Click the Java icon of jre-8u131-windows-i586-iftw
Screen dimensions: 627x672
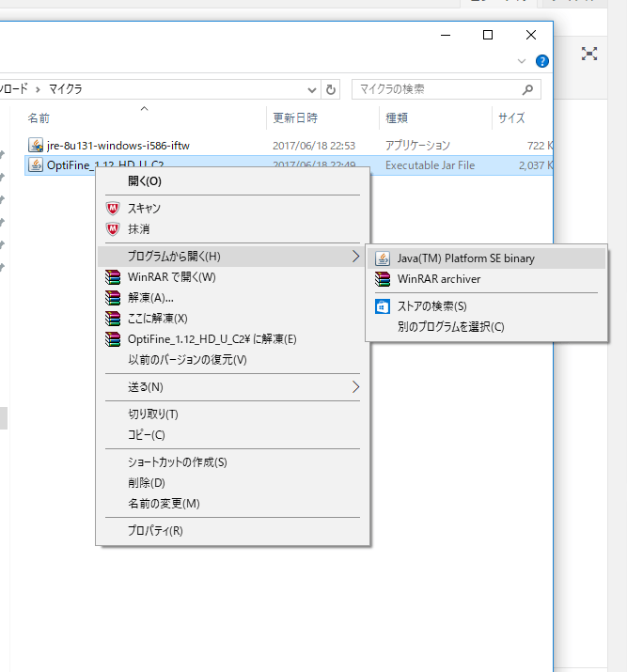coord(36,146)
